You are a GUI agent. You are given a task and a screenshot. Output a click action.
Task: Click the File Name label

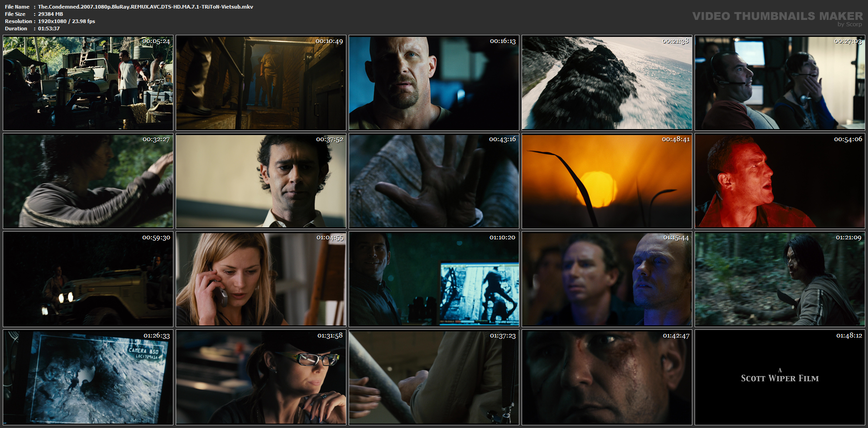pyautogui.click(x=17, y=7)
